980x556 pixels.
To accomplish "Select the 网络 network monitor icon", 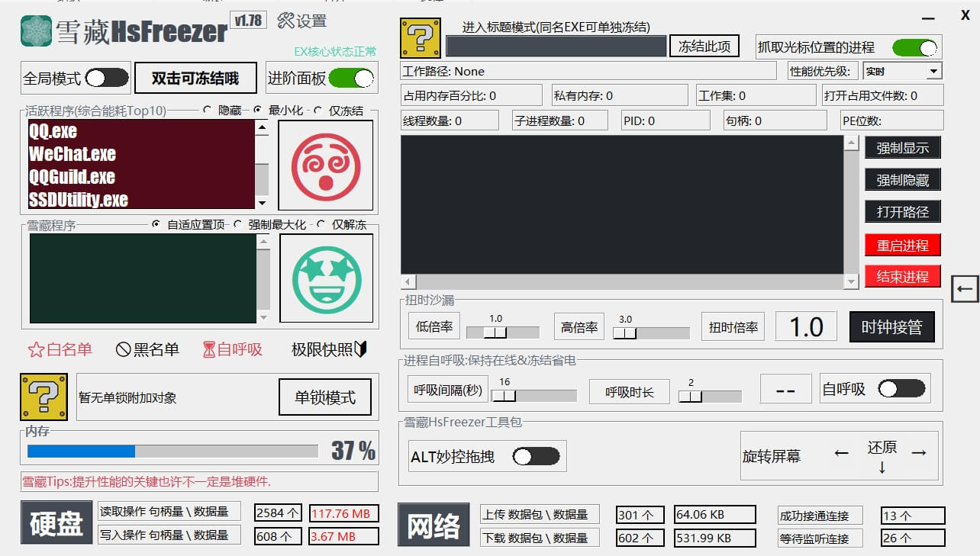I will coord(433,525).
